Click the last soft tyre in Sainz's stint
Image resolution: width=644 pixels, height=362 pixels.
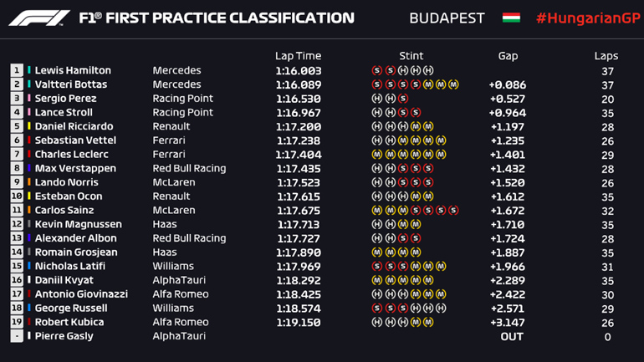coord(453,210)
